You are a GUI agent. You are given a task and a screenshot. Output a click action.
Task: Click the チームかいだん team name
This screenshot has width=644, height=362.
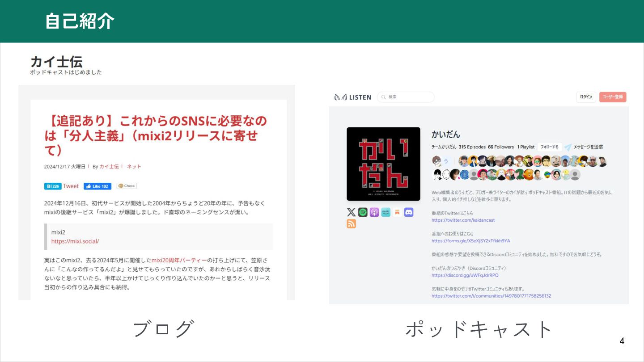click(444, 147)
